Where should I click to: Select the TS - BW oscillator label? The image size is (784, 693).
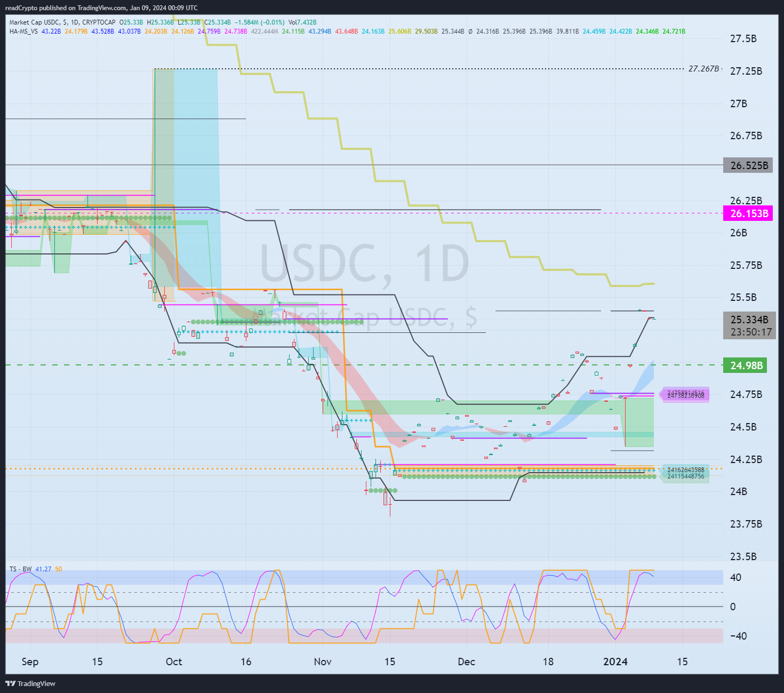coord(20,569)
